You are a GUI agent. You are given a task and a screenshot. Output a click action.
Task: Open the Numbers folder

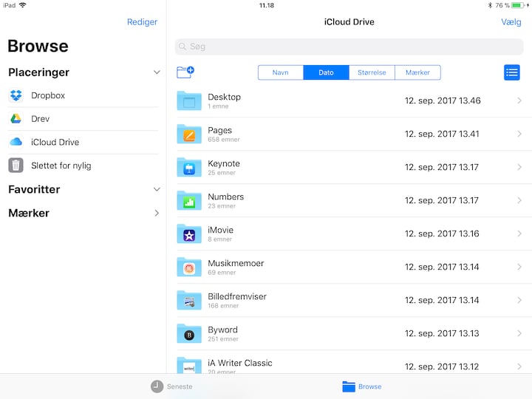tap(349, 200)
